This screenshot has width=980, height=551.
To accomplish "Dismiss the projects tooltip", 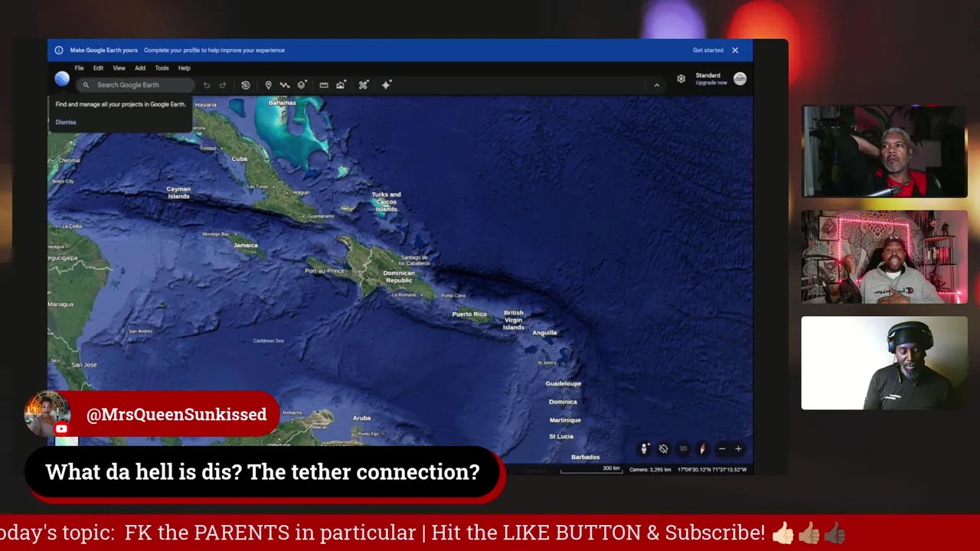I will click(x=66, y=122).
